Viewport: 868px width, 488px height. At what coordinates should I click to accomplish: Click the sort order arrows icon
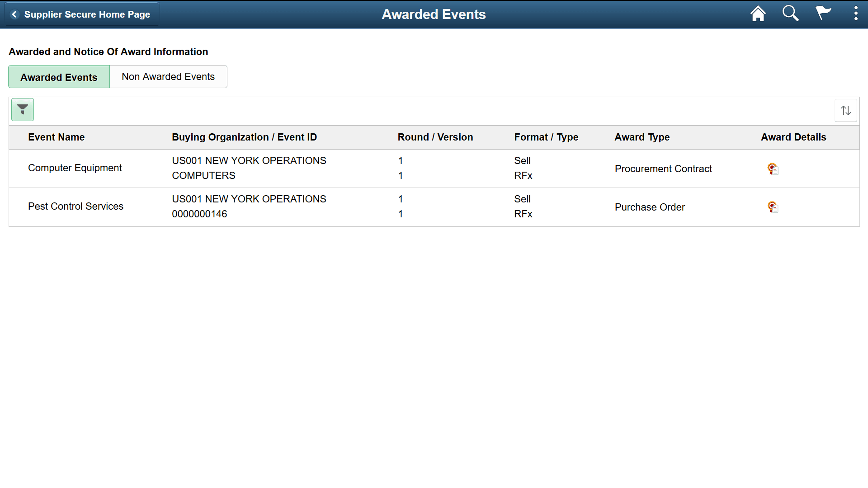[x=846, y=109]
